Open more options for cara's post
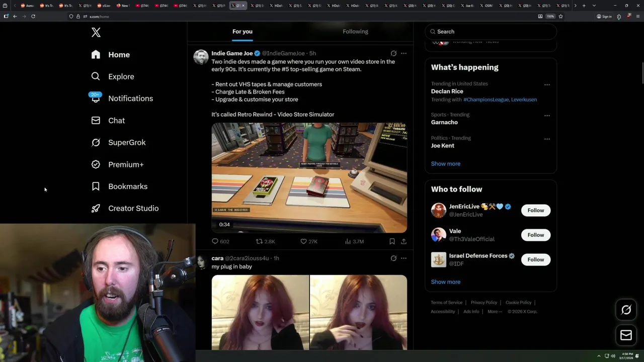Screen dimensions: 644x362 404,258
